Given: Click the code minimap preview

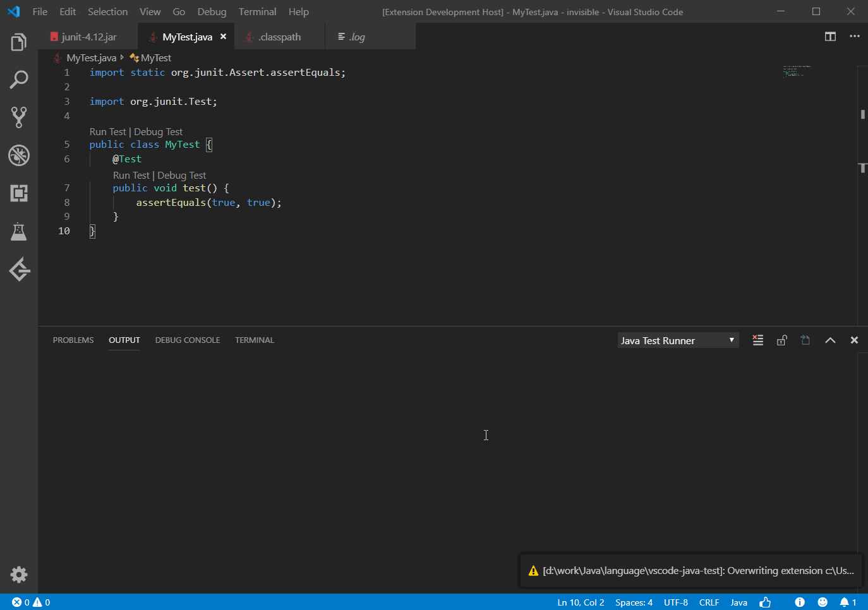Looking at the screenshot, I should (x=797, y=71).
